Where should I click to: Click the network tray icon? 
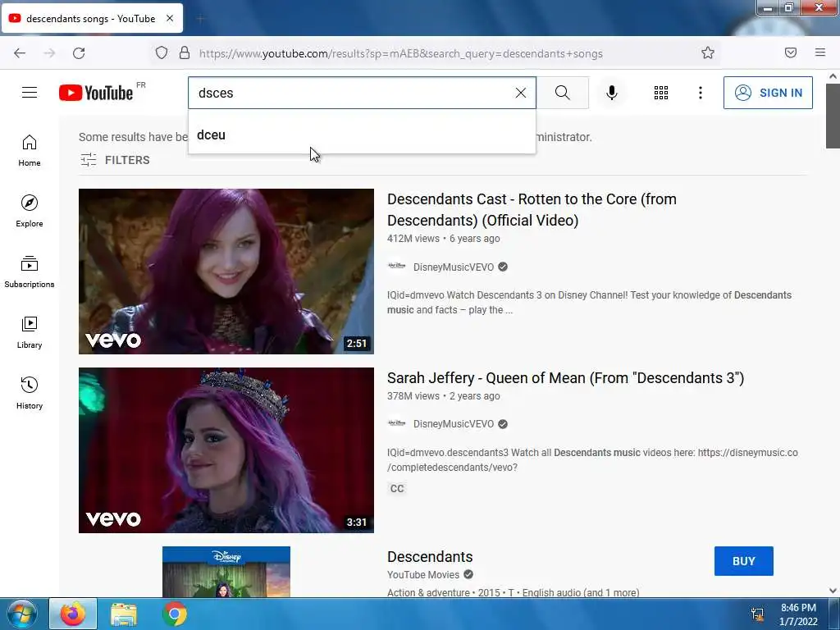pos(757,614)
